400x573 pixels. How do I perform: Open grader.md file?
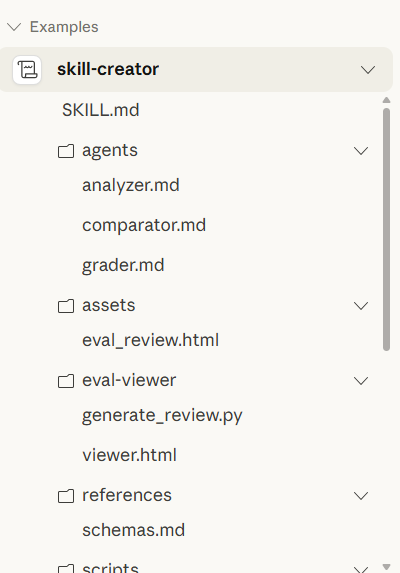pos(123,265)
